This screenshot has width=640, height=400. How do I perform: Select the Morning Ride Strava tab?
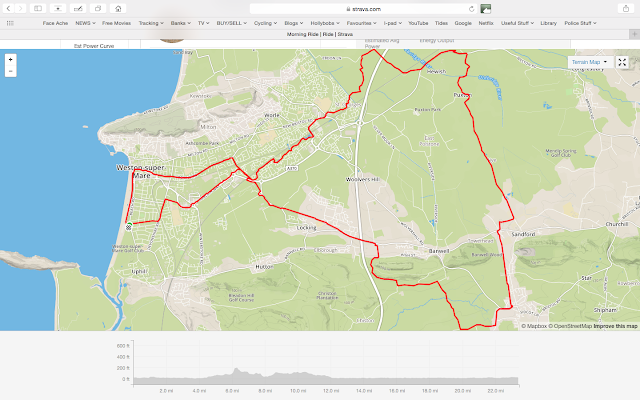[320, 34]
